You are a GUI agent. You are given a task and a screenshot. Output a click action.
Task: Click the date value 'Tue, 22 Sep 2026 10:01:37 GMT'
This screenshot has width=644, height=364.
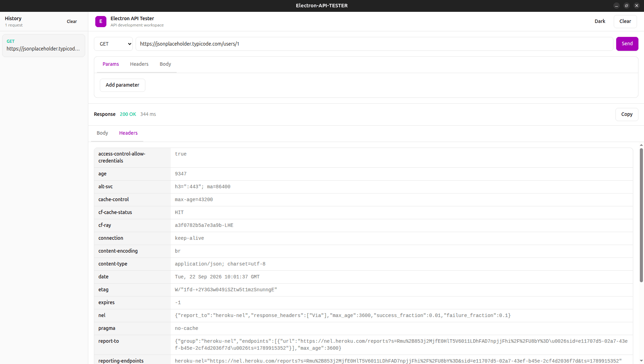(x=217, y=277)
